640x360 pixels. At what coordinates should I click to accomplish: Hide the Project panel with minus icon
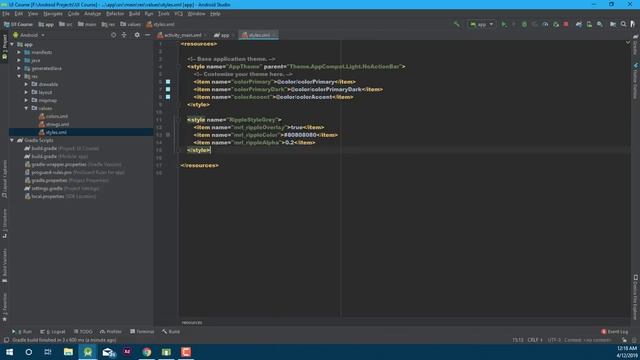click(x=147, y=35)
